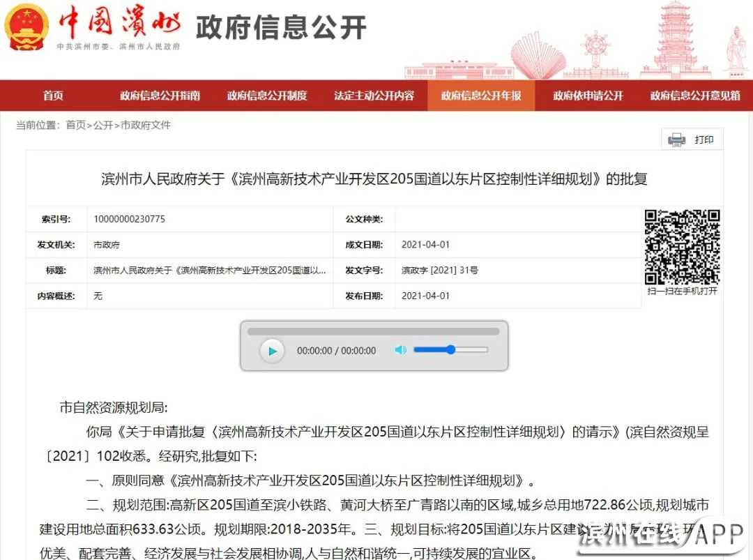This screenshot has height=560, width=753.
Task: Adjust the audio volume slider
Action: point(450,350)
